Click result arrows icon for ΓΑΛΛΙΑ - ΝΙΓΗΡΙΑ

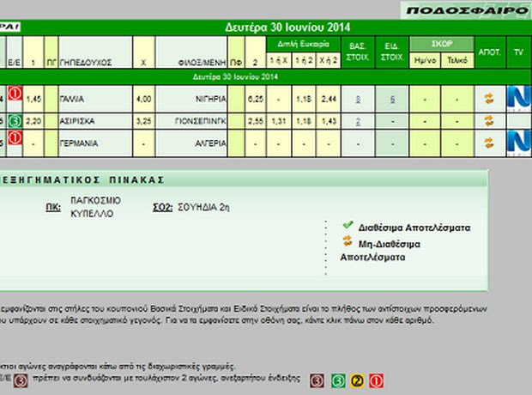tap(489, 99)
